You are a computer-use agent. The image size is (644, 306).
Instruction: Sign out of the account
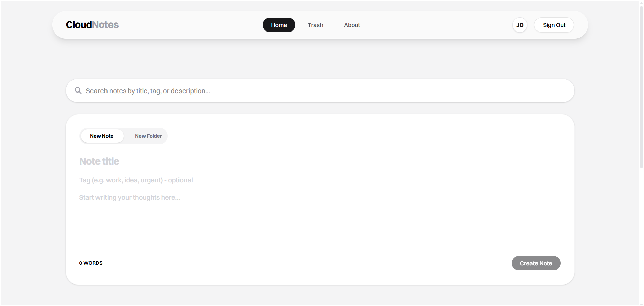pos(554,25)
